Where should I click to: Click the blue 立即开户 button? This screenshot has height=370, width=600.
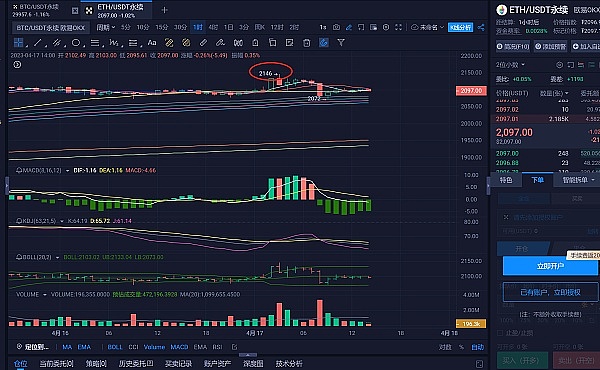(x=550, y=266)
